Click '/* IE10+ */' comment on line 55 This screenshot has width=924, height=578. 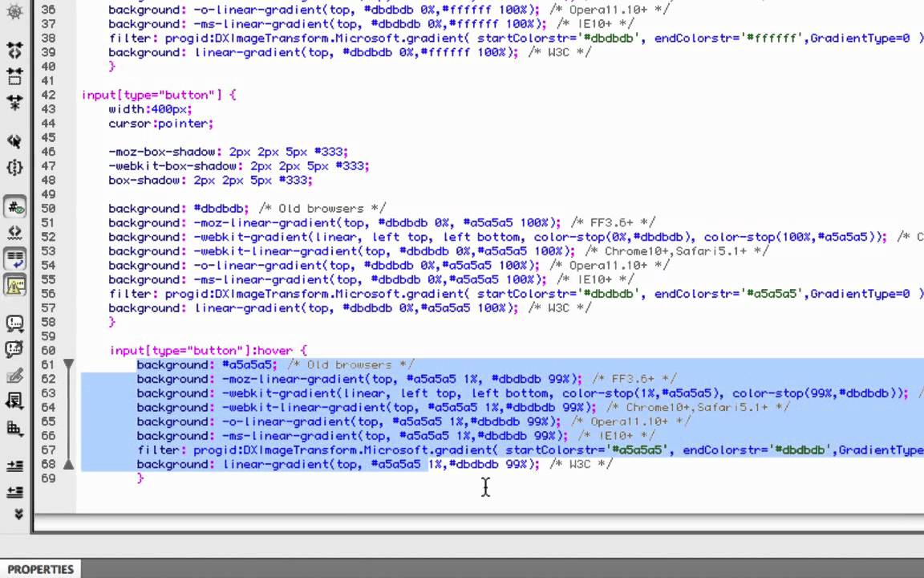coord(595,279)
